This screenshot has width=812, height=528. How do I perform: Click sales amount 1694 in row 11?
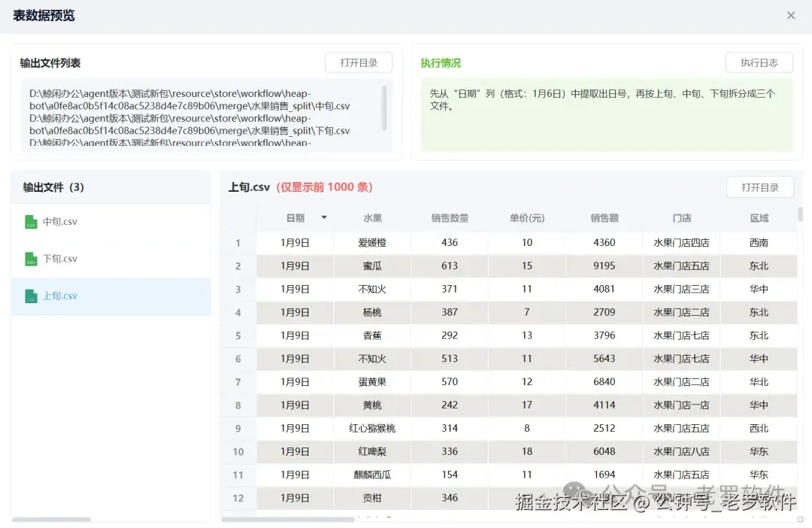[604, 475]
